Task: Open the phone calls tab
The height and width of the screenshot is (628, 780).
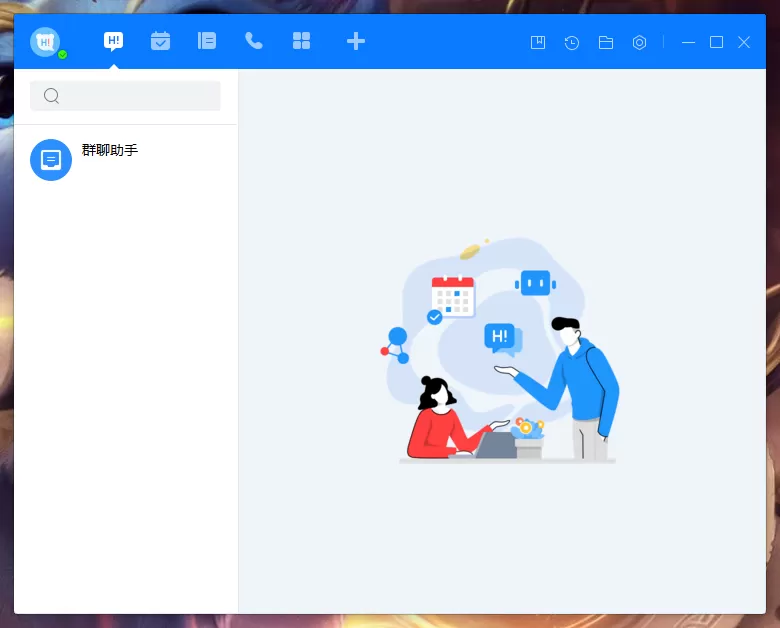Action: tap(254, 41)
